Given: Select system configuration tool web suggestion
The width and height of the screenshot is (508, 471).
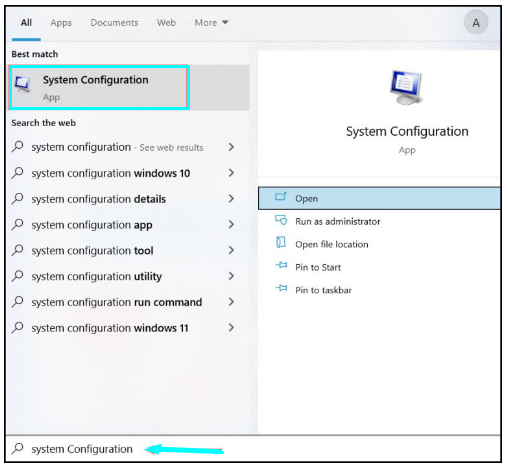Looking at the screenshot, I should click(x=123, y=251).
